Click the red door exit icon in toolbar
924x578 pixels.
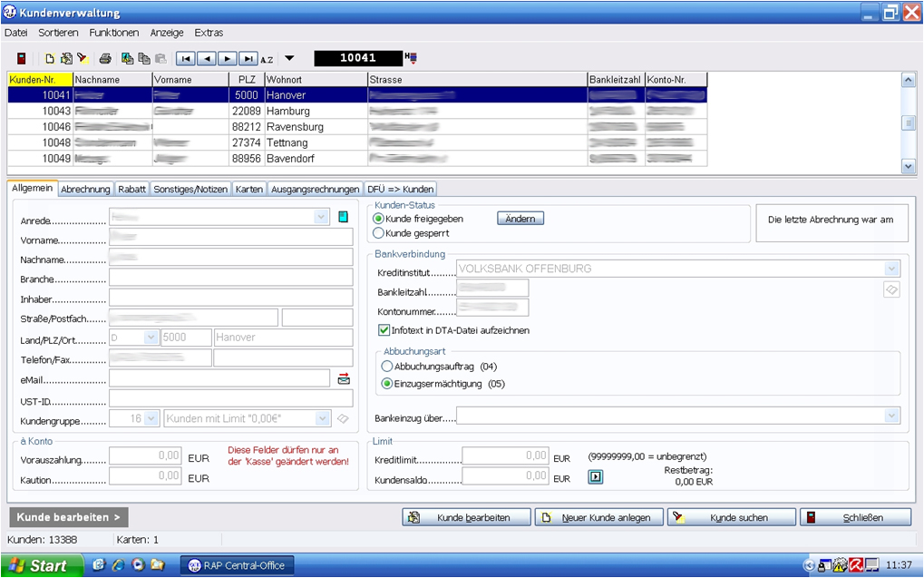tap(21, 58)
